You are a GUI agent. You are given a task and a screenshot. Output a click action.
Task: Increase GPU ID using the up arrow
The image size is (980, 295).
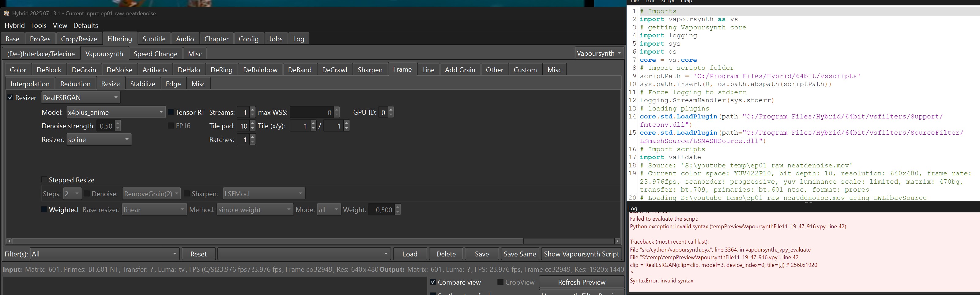tap(391, 110)
